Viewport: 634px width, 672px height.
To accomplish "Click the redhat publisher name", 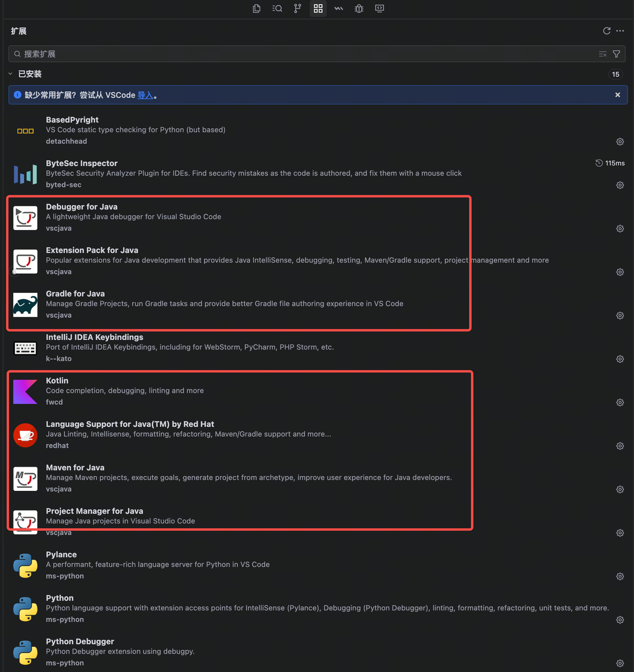I will coord(57,446).
